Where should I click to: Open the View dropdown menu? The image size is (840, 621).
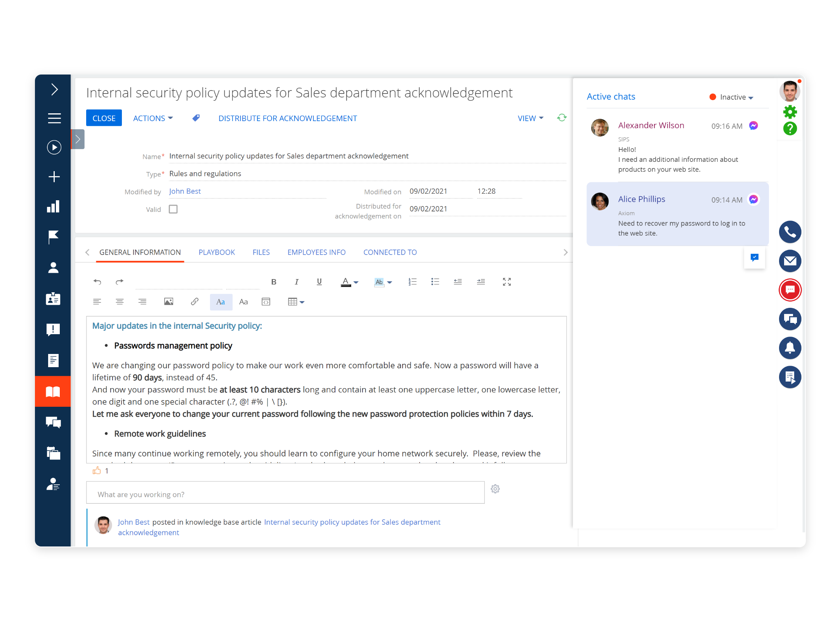click(x=530, y=118)
